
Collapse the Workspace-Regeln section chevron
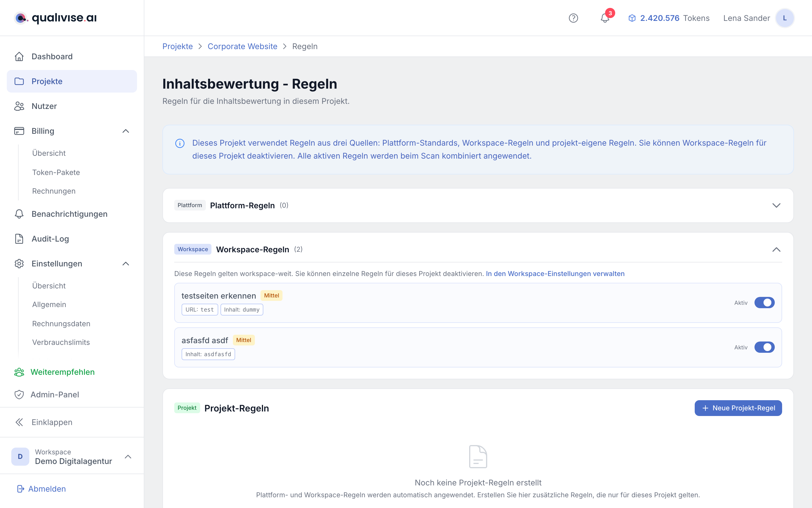pos(776,249)
